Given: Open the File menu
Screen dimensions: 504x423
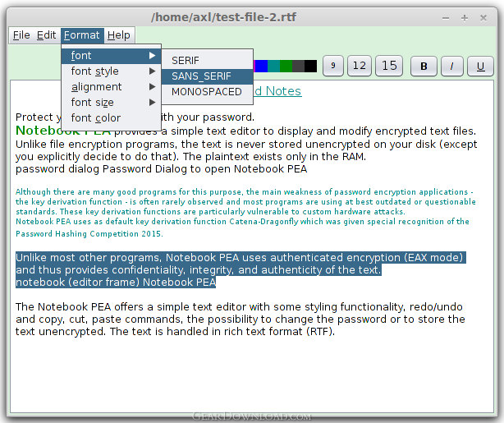Looking at the screenshot, I should (x=21, y=35).
